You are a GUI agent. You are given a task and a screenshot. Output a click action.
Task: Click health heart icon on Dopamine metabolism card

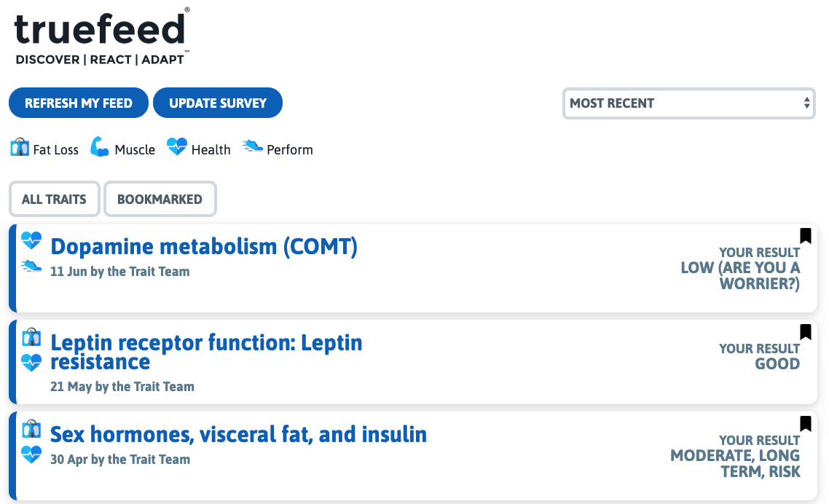31,240
